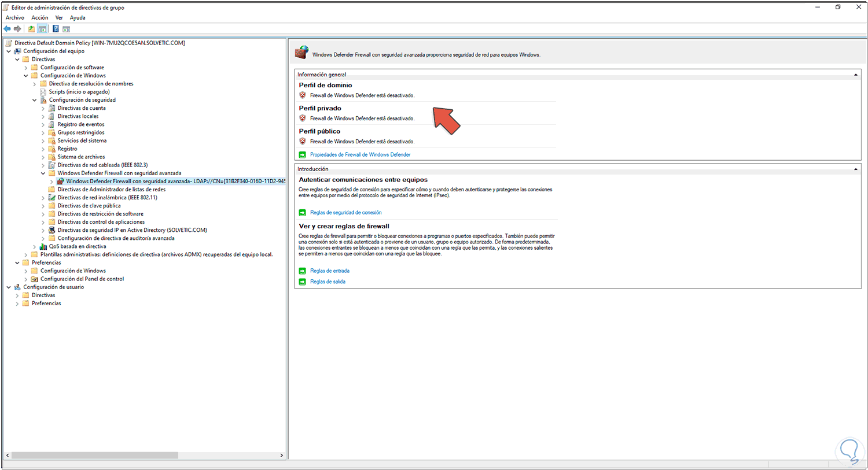868x470 pixels.
Task: Go back with the blue arrow toolbar button
Action: click(7, 29)
